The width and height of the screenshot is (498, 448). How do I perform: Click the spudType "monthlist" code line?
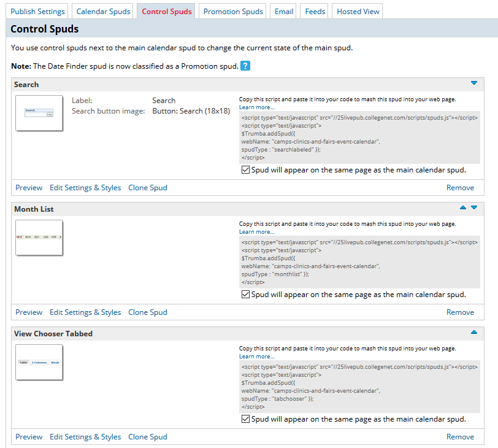coord(275,274)
